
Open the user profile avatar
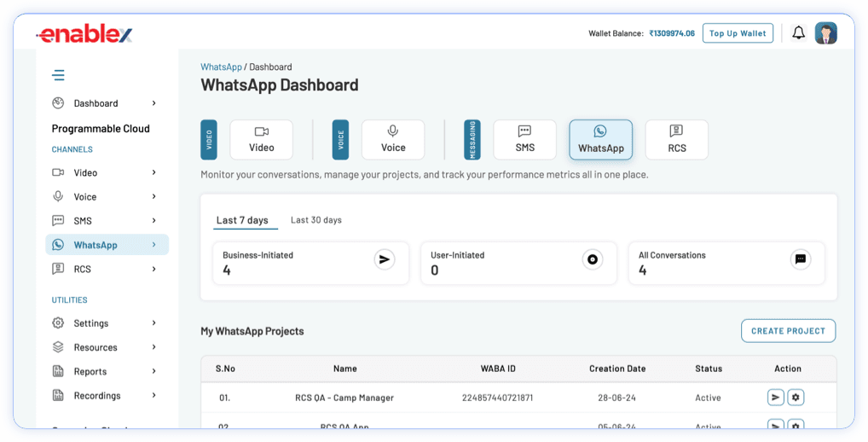coord(826,33)
